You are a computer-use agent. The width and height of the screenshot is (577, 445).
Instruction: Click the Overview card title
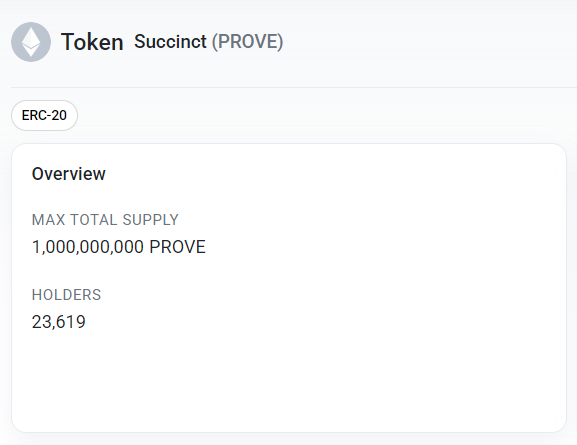tap(68, 174)
